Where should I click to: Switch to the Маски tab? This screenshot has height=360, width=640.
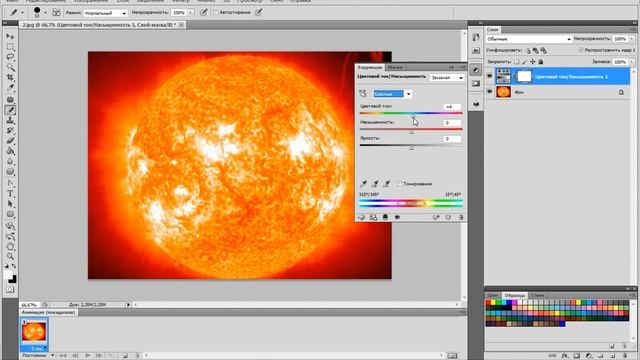(395, 67)
